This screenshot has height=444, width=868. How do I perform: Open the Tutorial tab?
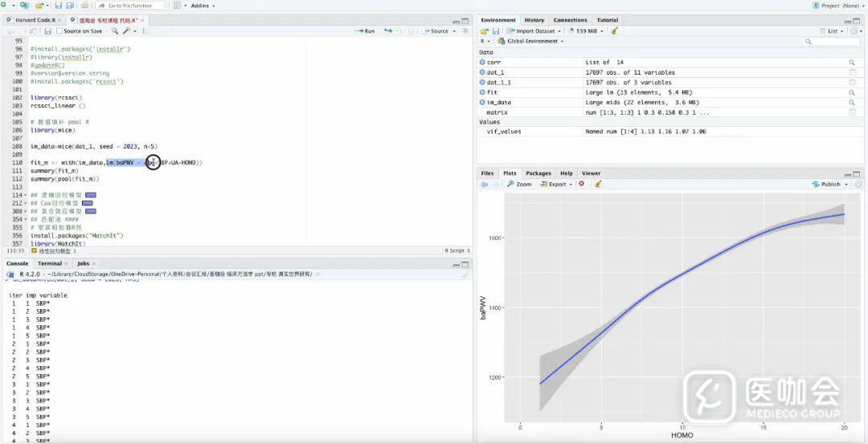tap(608, 20)
